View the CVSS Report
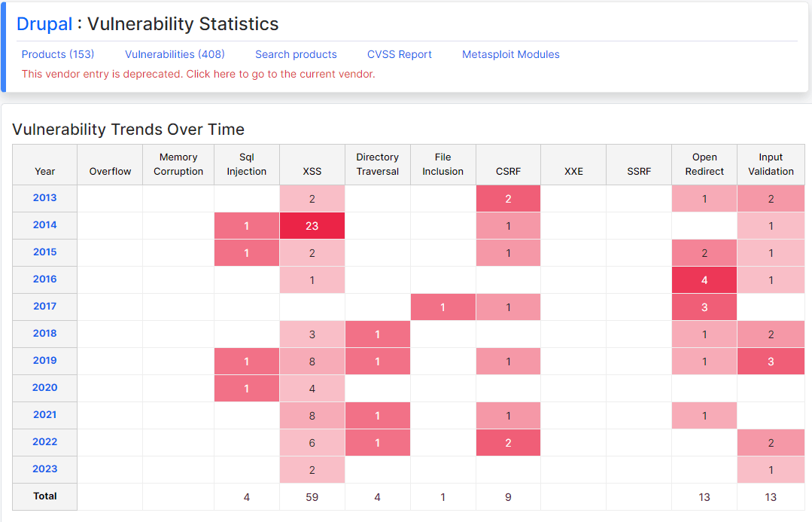The width and height of the screenshot is (812, 522). click(x=400, y=54)
